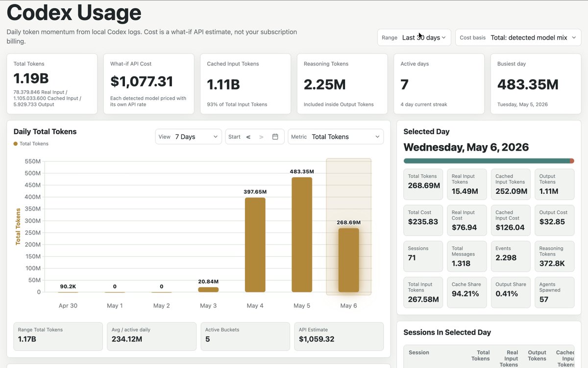
Task: Click the Real Input Cost $76.94 tile
Action: click(467, 220)
